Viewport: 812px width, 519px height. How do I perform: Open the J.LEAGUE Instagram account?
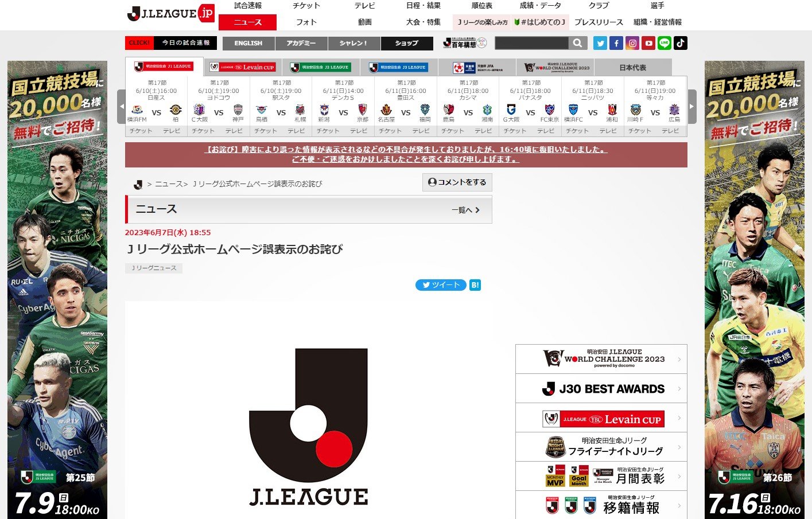coord(632,42)
